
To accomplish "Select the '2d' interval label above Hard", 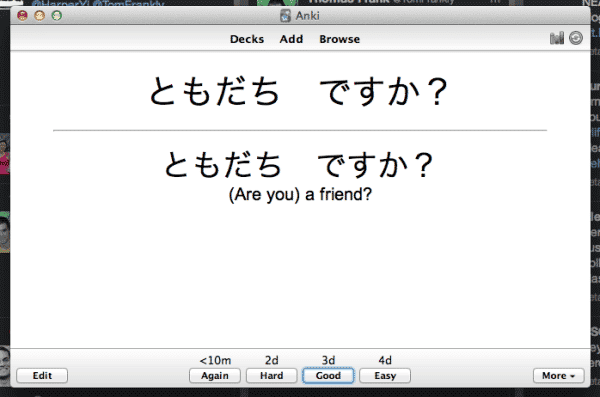I will coord(272,361).
